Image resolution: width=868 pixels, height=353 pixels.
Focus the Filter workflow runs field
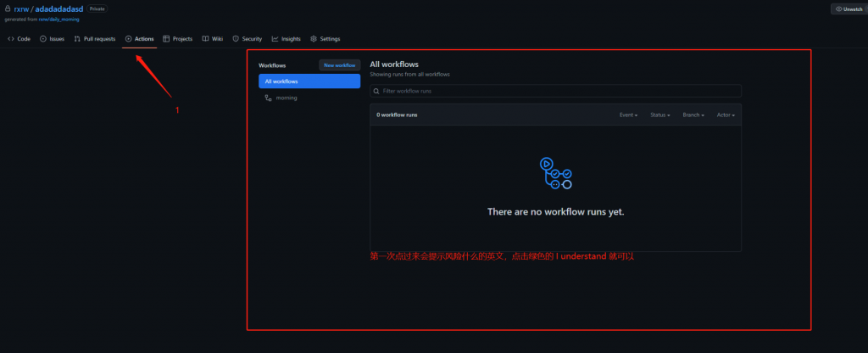(x=555, y=91)
